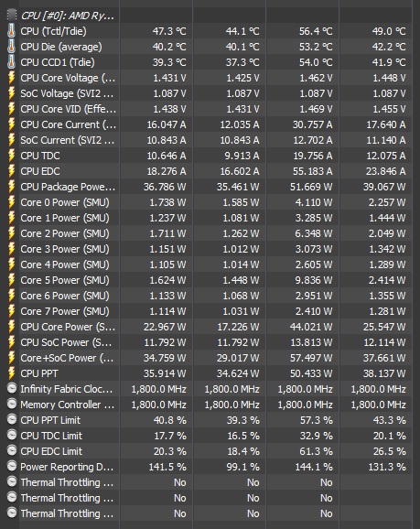The height and width of the screenshot is (529, 420).
Task: Select the Core 6 Power (SMU) label
Action: point(65,296)
